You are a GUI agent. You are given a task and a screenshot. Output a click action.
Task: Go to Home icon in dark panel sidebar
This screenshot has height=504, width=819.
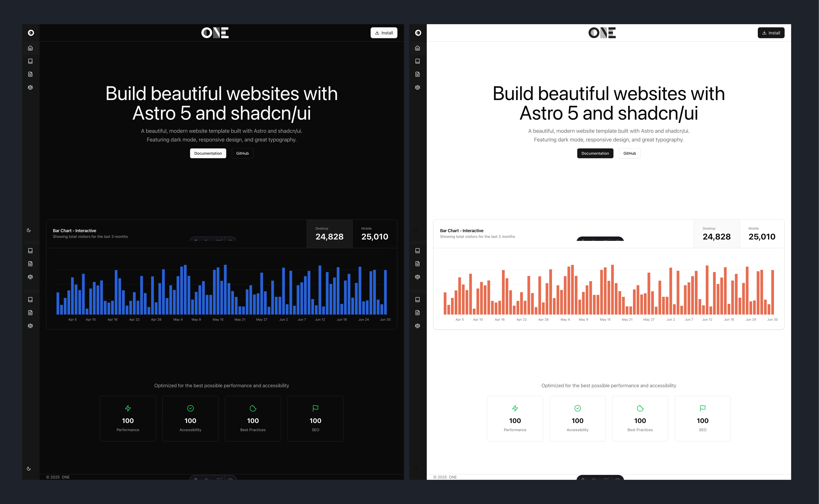30,48
